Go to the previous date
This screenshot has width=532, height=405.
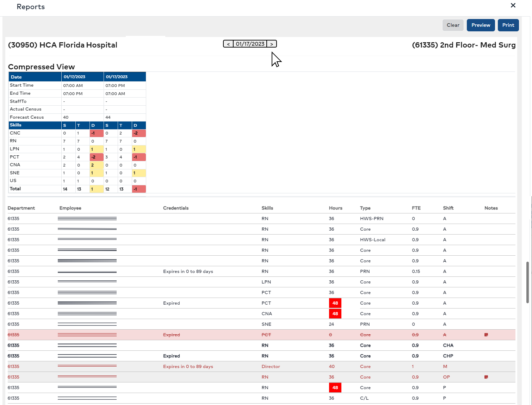(228, 44)
